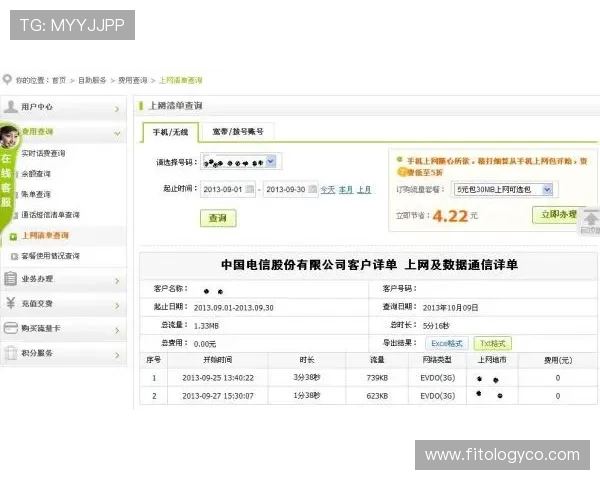Viewport: 600px width, 480px height.
Task: Click the 充值交费 yen icon
Action: tap(10, 303)
